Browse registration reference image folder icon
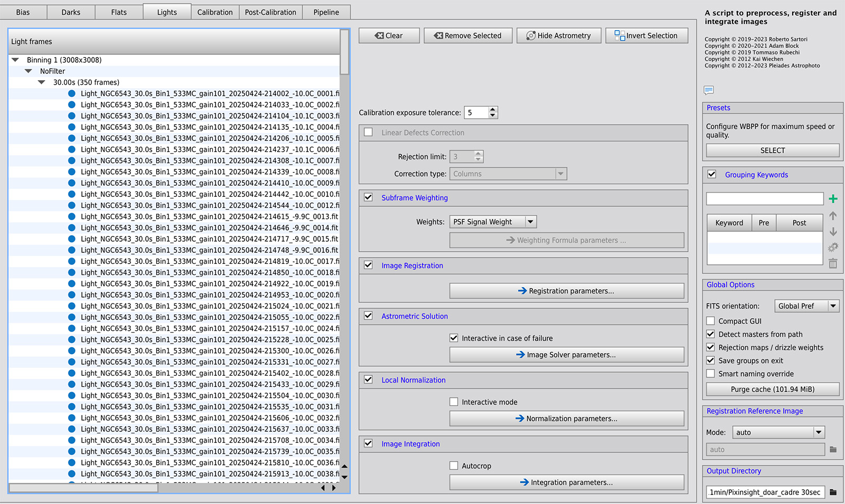 coord(833,450)
